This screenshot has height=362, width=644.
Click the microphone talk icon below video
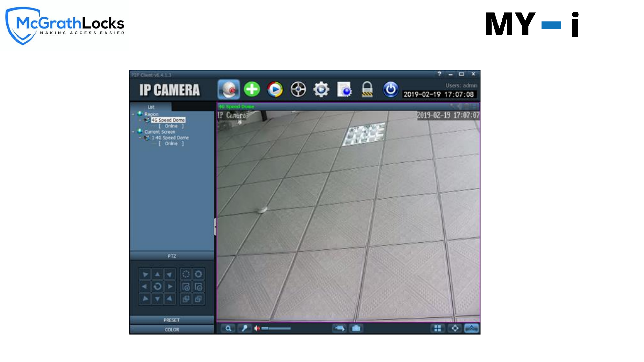point(245,329)
